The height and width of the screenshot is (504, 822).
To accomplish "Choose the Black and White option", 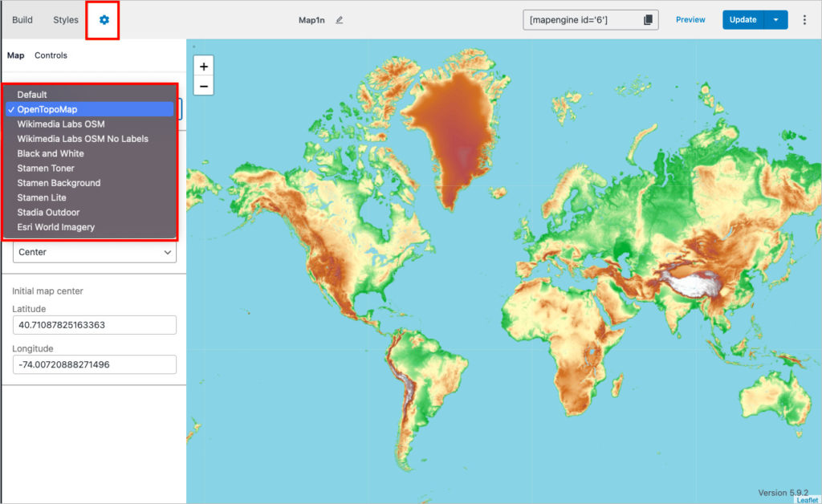I will click(x=90, y=153).
